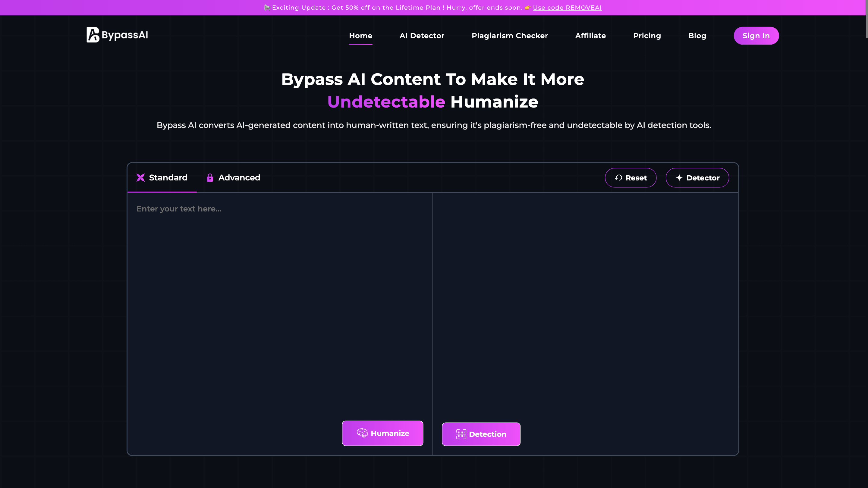
Task: Click the brain icon on Humanize
Action: pyautogui.click(x=362, y=433)
